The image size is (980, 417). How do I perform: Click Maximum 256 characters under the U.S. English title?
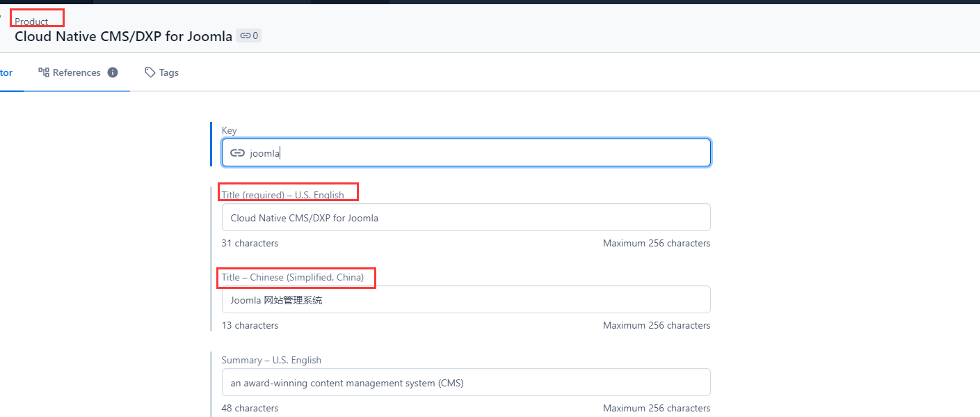coord(656,243)
